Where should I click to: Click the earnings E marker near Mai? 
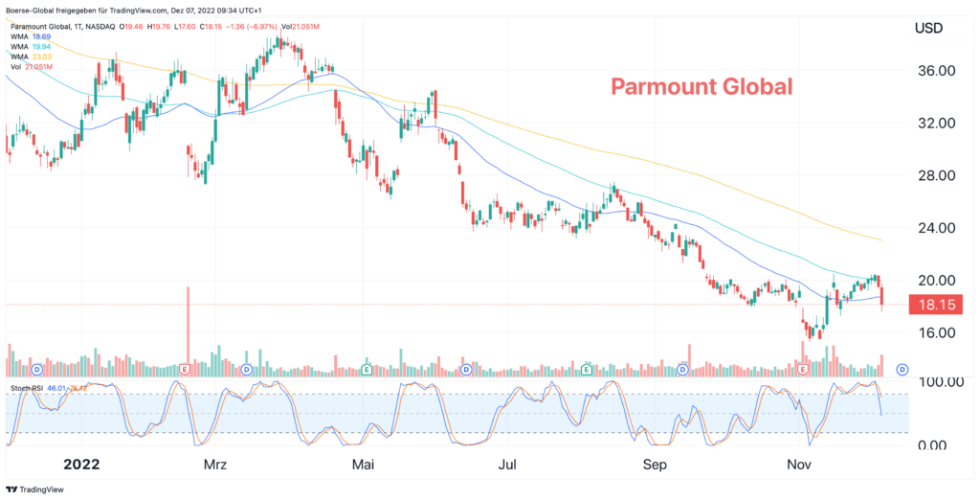(x=367, y=370)
